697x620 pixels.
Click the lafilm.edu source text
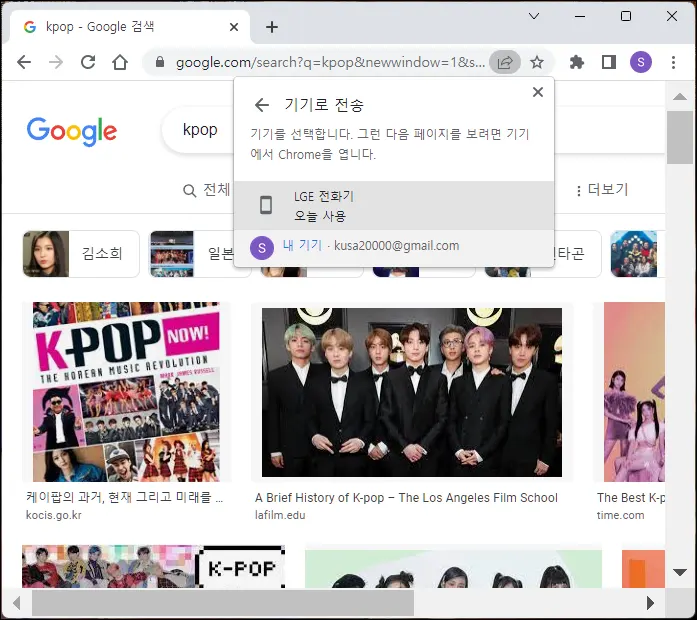(x=280, y=515)
